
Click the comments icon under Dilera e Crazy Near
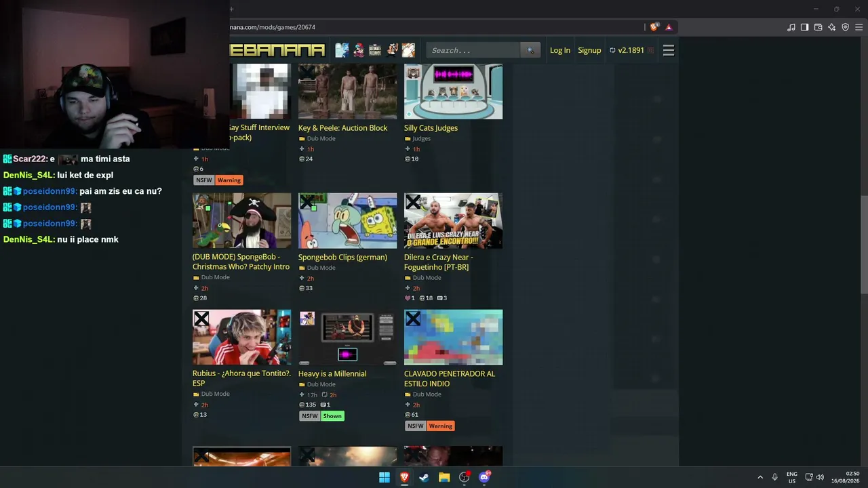441,298
